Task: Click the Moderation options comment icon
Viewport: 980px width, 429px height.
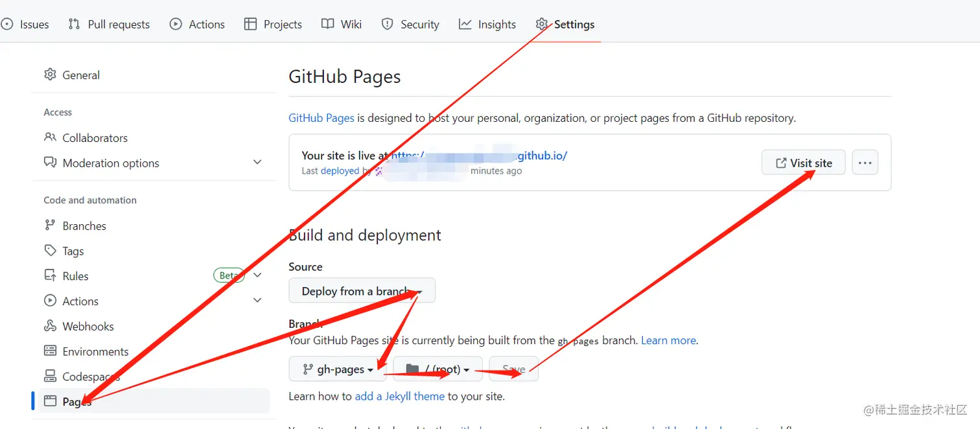Action: [50, 163]
